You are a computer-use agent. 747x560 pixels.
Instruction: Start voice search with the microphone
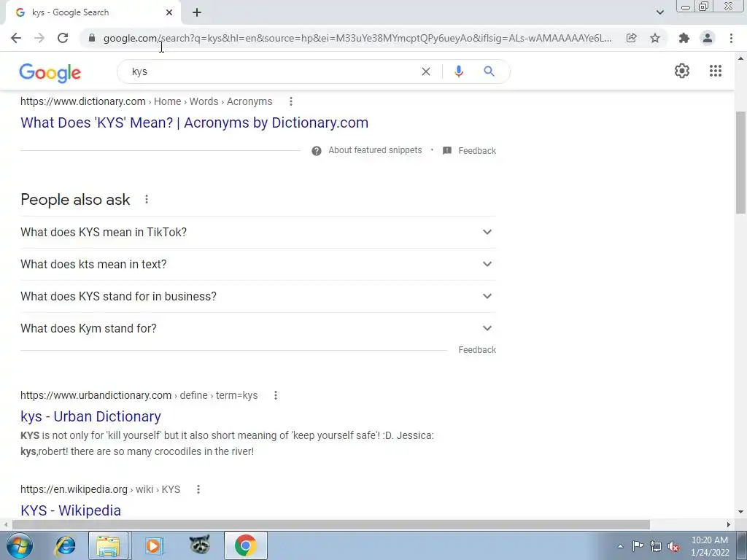coord(459,71)
